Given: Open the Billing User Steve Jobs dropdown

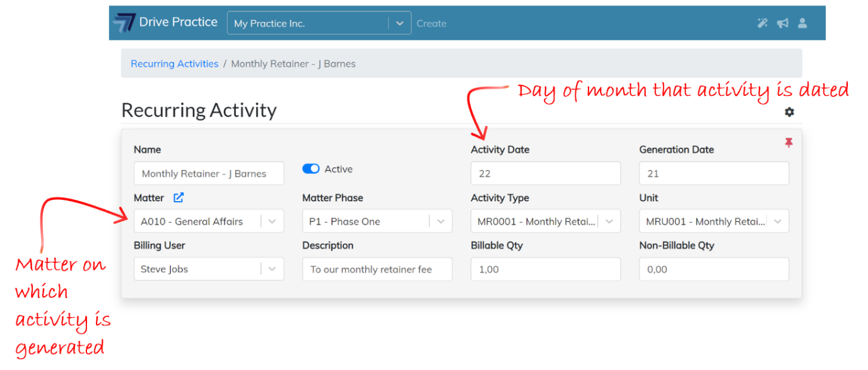Looking at the screenshot, I should [272, 269].
